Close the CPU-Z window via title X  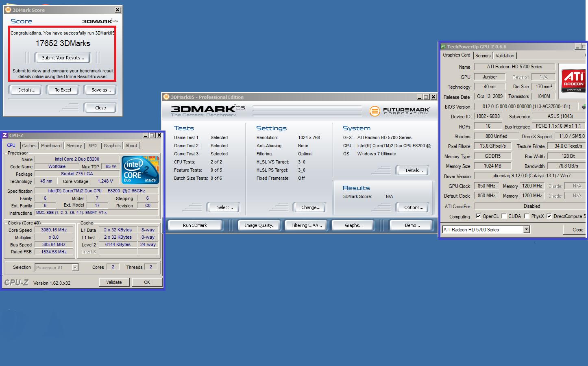coord(159,135)
